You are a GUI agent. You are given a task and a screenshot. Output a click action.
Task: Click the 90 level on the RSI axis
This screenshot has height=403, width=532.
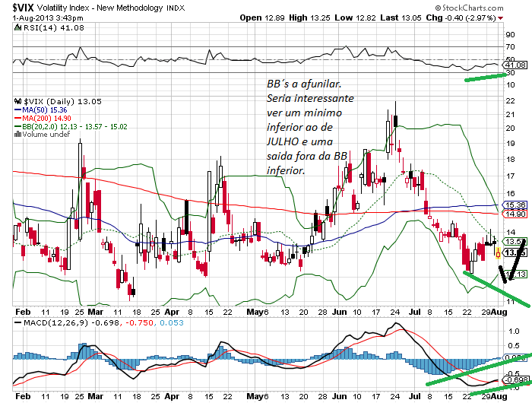510,35
